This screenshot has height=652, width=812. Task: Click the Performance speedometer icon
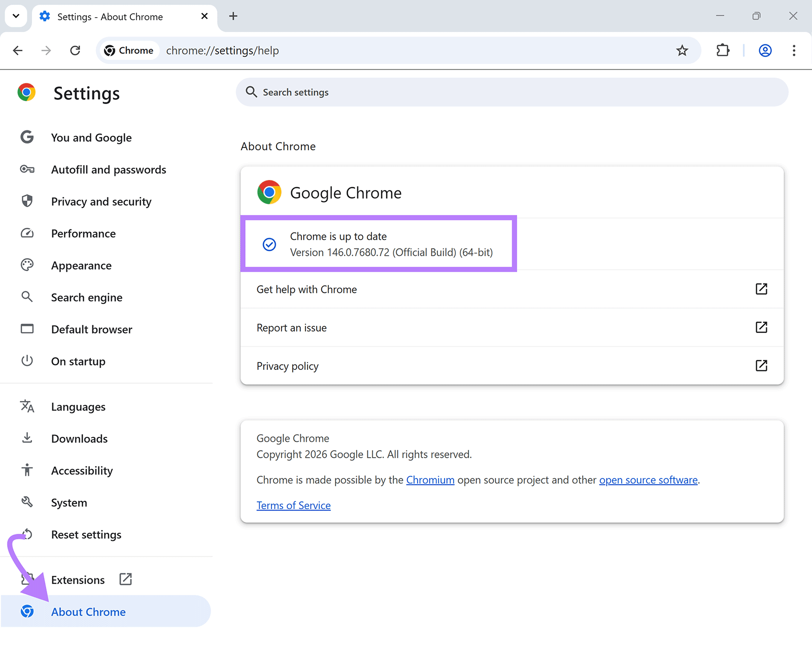pyautogui.click(x=27, y=233)
